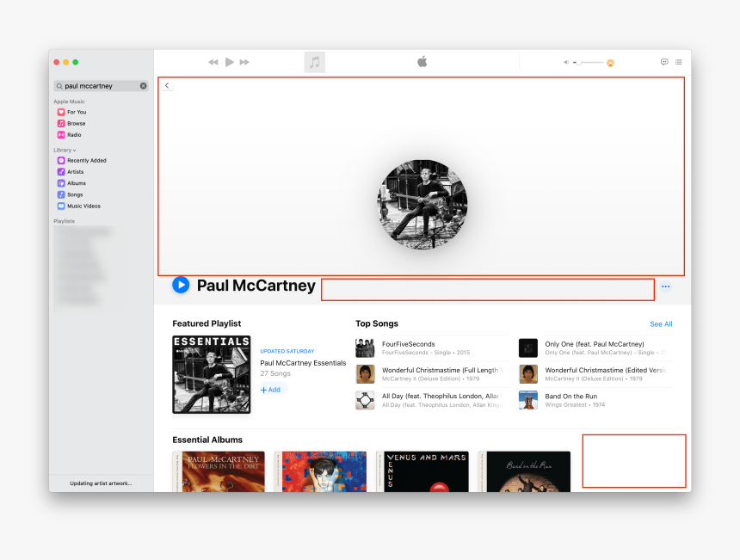Clear the paul mccartney search query
The width and height of the screenshot is (740, 560).
(143, 85)
